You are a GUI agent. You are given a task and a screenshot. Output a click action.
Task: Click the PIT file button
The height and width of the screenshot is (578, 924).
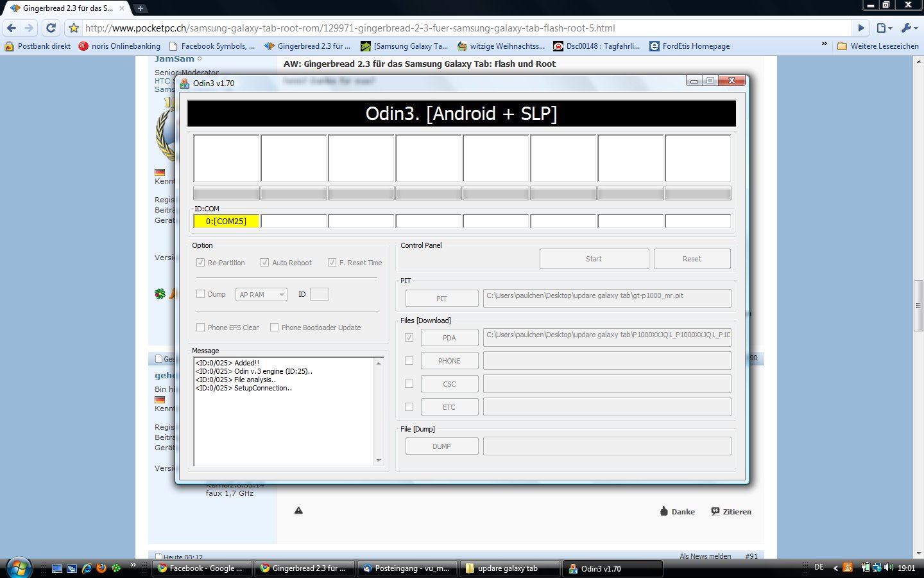441,299
